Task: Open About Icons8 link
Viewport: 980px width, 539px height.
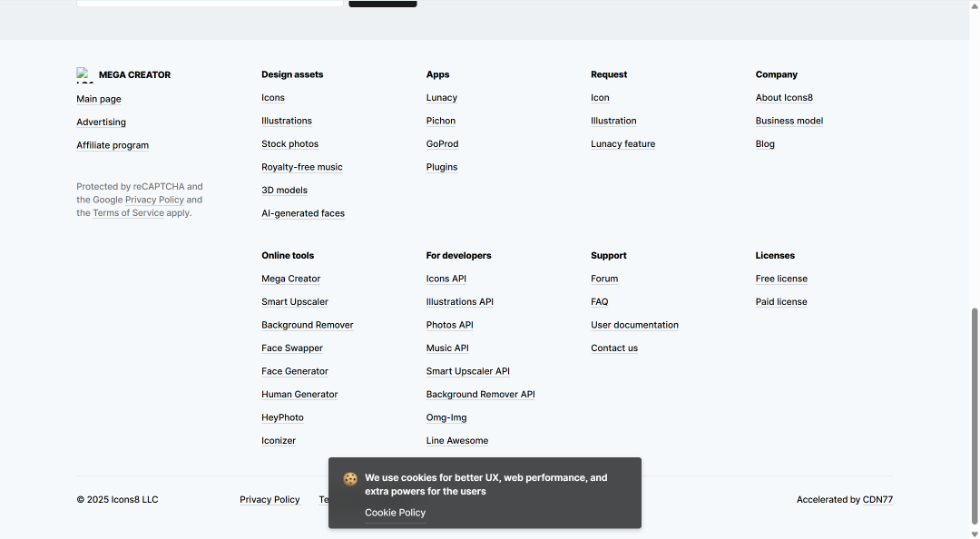Action: coord(784,97)
